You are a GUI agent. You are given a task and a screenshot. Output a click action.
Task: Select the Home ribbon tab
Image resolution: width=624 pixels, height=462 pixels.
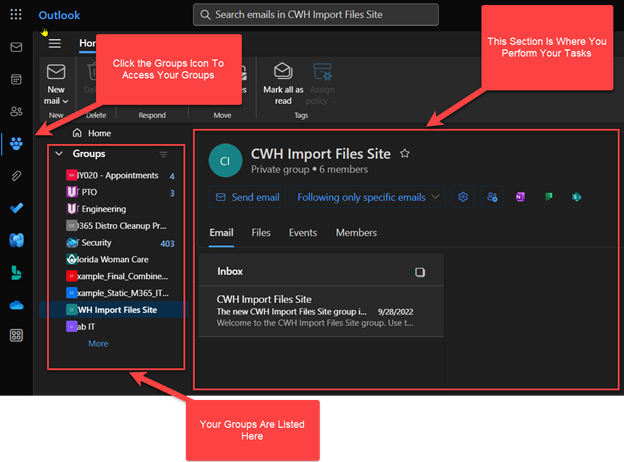[x=87, y=43]
